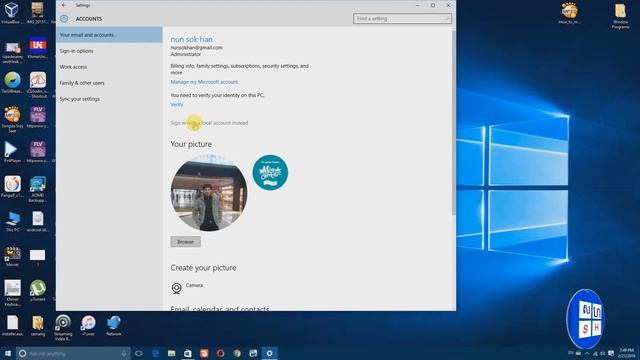
Task: Open the How_to MP3 desktop icon at top right
Action: pos(569,13)
